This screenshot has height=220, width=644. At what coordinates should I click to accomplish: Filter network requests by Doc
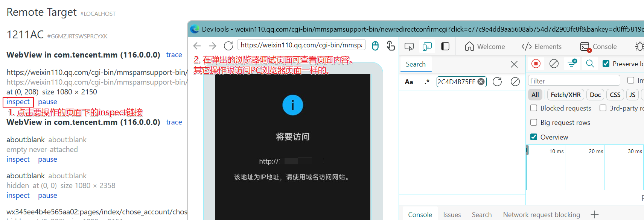tap(595, 95)
